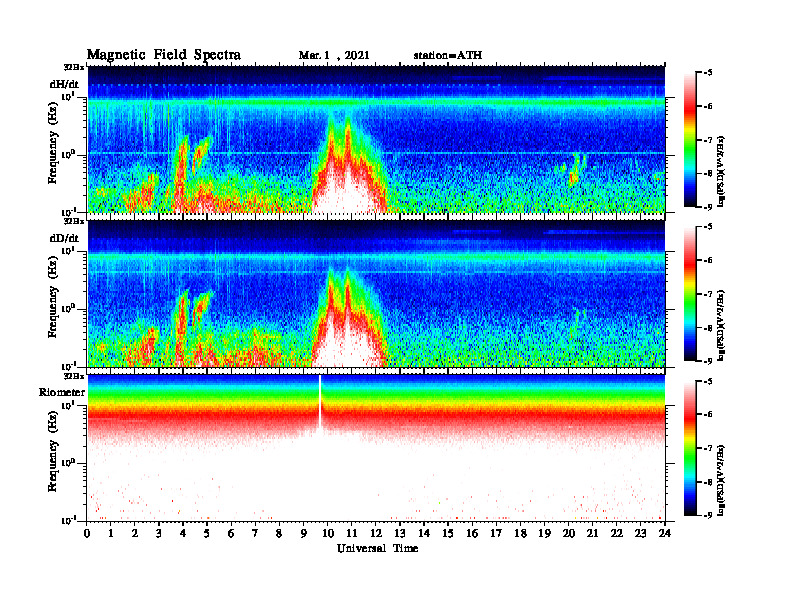This screenshot has width=792, height=612.
Task: Click the hour "2" tick label
Action: click(135, 534)
